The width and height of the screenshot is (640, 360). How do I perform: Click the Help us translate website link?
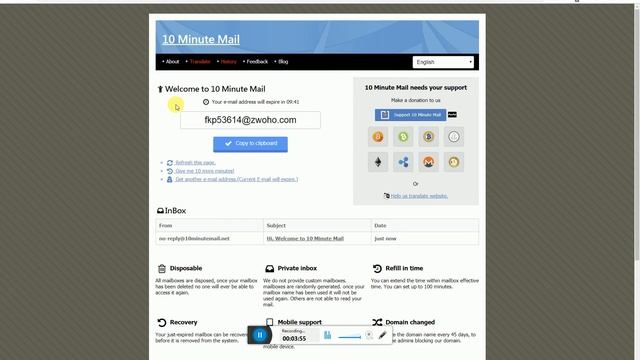tap(419, 196)
